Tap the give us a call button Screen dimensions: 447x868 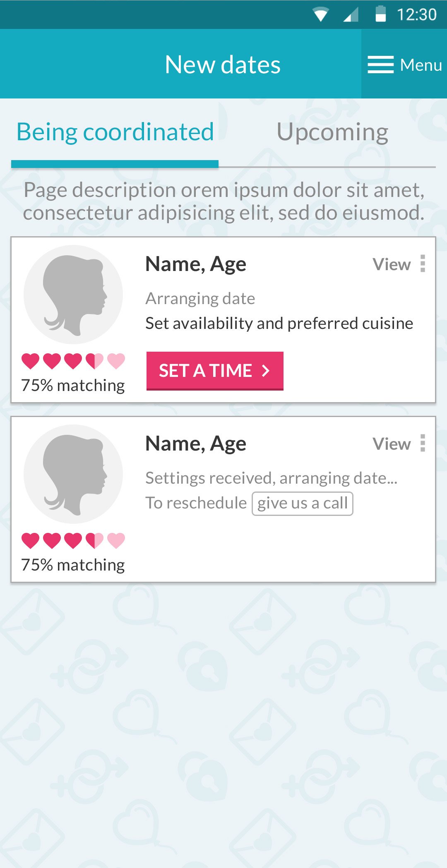[x=303, y=504]
